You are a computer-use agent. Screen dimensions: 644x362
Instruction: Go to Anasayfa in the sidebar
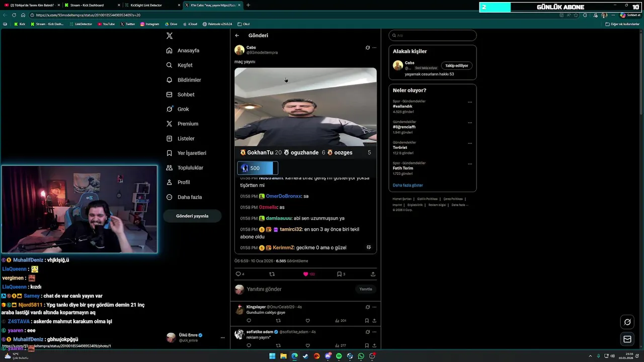tap(183, 51)
